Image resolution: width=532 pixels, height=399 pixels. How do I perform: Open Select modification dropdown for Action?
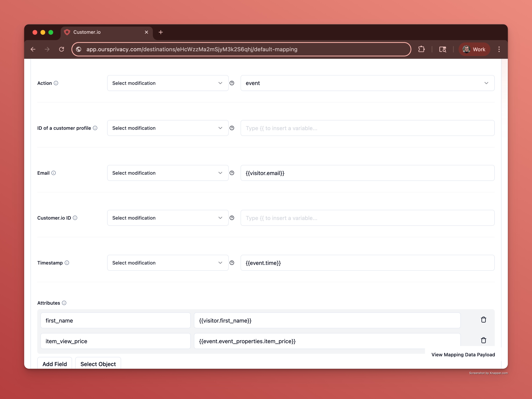pos(168,83)
